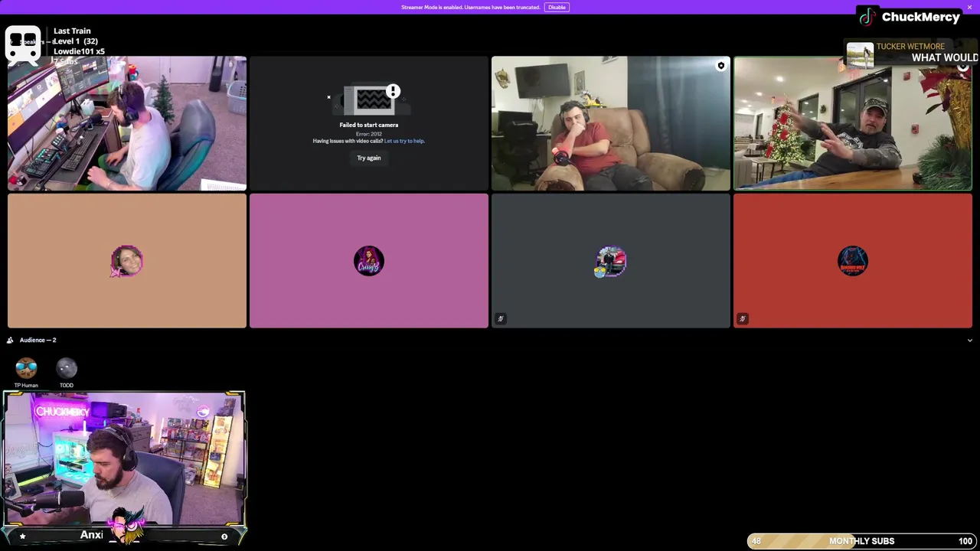Viewport: 980px width, 551px height.
Task: Click the ChuckMercy channel name
Action: [920, 17]
